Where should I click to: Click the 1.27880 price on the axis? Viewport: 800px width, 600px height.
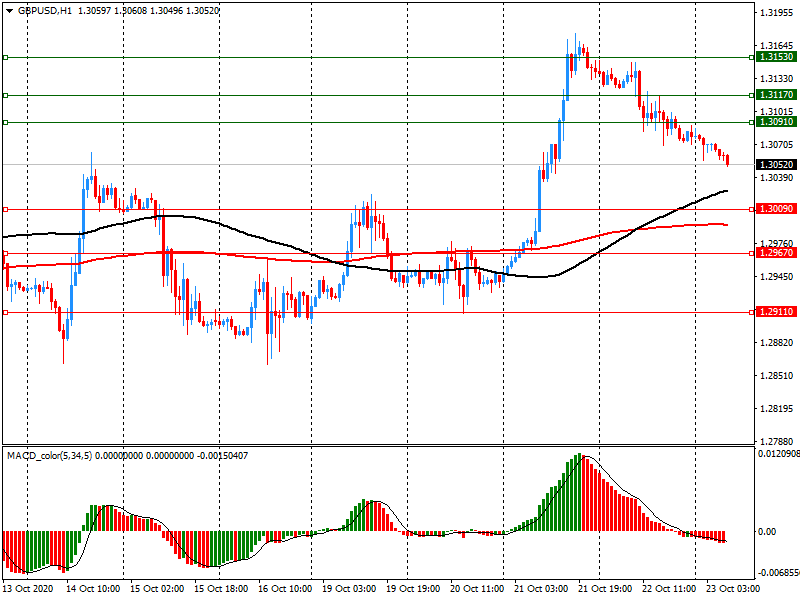click(x=776, y=442)
